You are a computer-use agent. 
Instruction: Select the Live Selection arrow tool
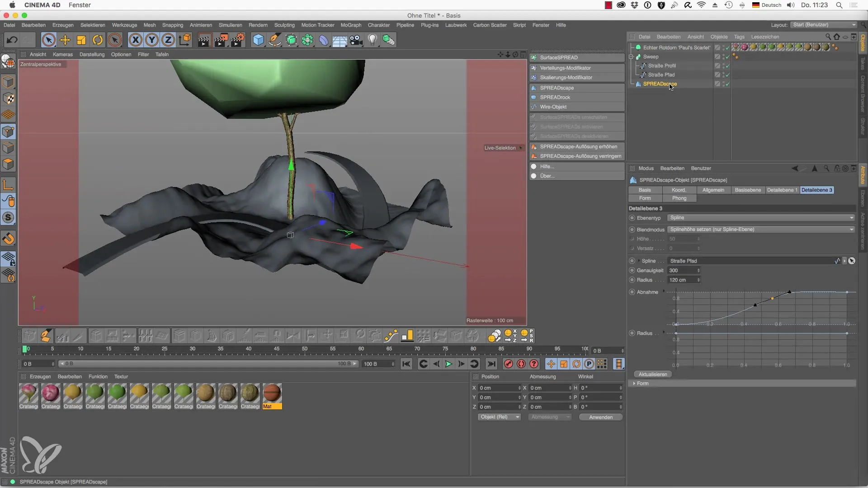pos(48,40)
